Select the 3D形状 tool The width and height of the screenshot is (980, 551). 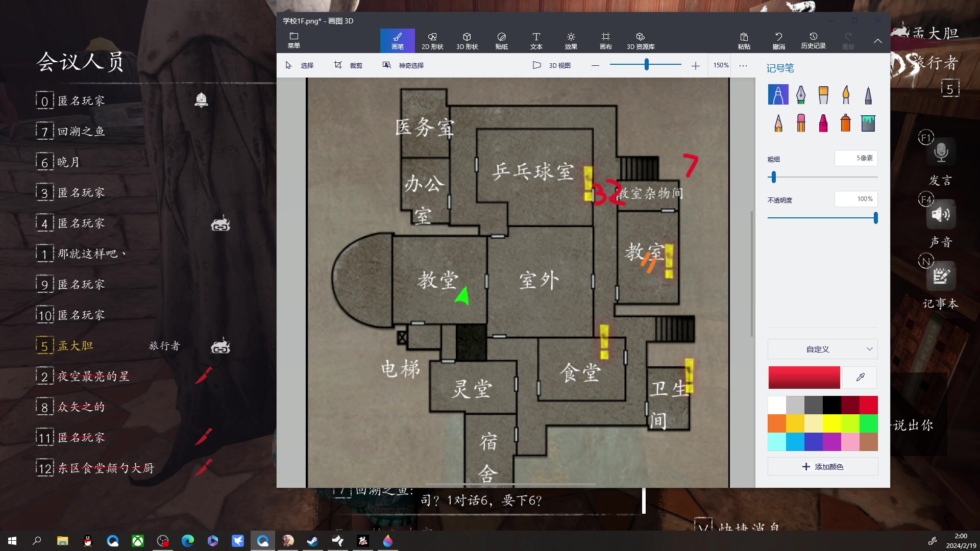467,40
